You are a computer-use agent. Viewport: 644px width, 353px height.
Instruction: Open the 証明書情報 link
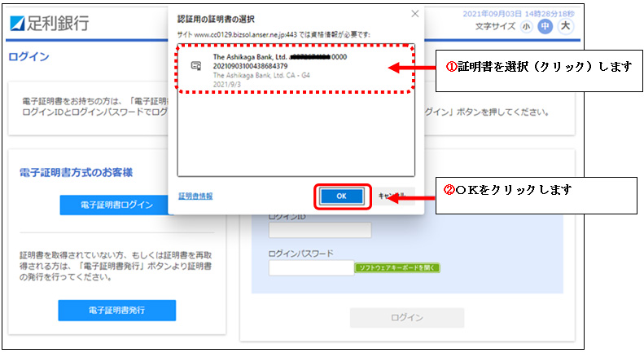click(195, 196)
